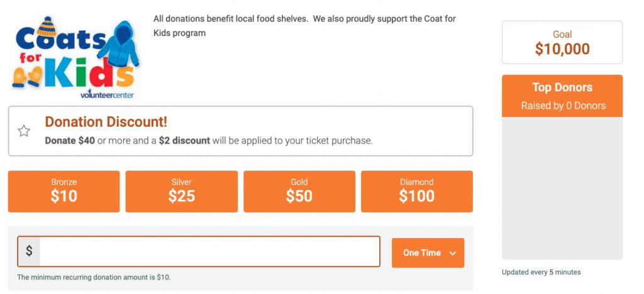This screenshot has width=644, height=294.
Task: Click the Raised by 0 Donors text
Action: click(x=563, y=106)
